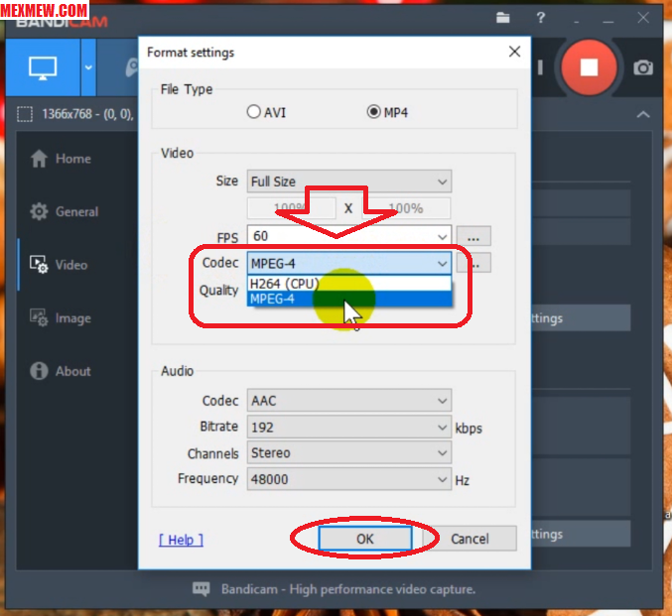Open Frequency dropdown showing 48000
Image resolution: width=672 pixels, height=616 pixels.
348,479
